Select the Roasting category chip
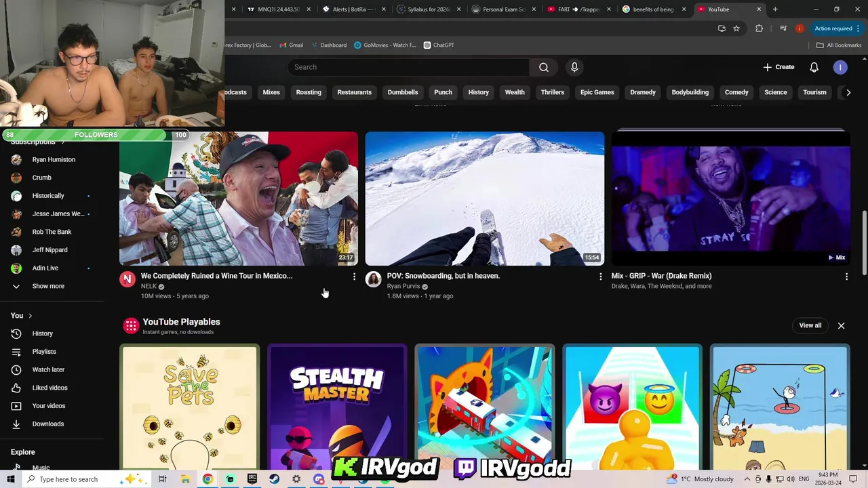The height and width of the screenshot is (488, 868). [x=309, y=92]
